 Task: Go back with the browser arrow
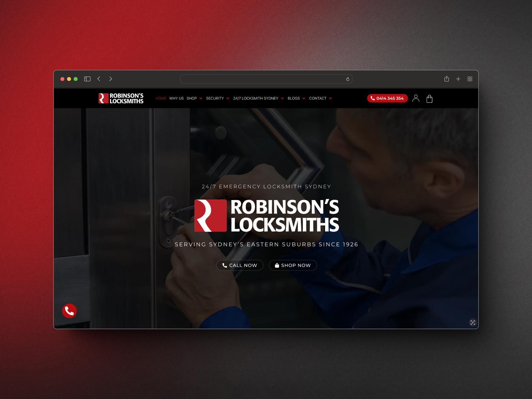pyautogui.click(x=99, y=79)
